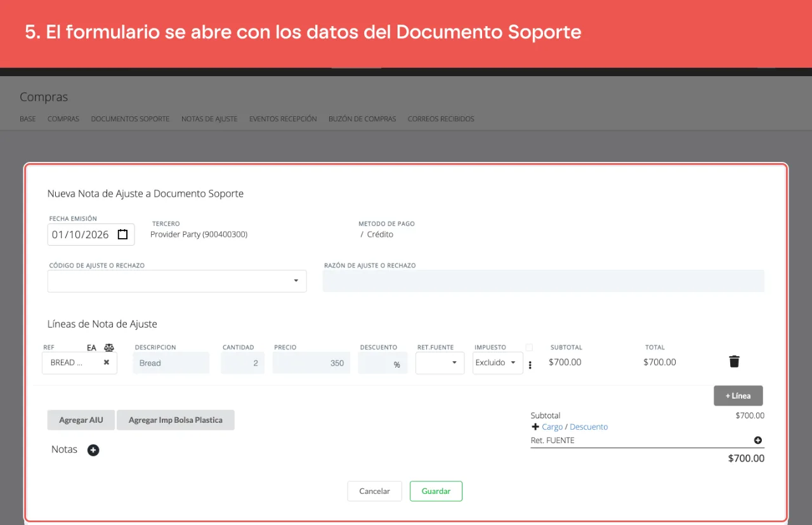The height and width of the screenshot is (525, 812).
Task: Click the Cargo link
Action: pyautogui.click(x=552, y=427)
